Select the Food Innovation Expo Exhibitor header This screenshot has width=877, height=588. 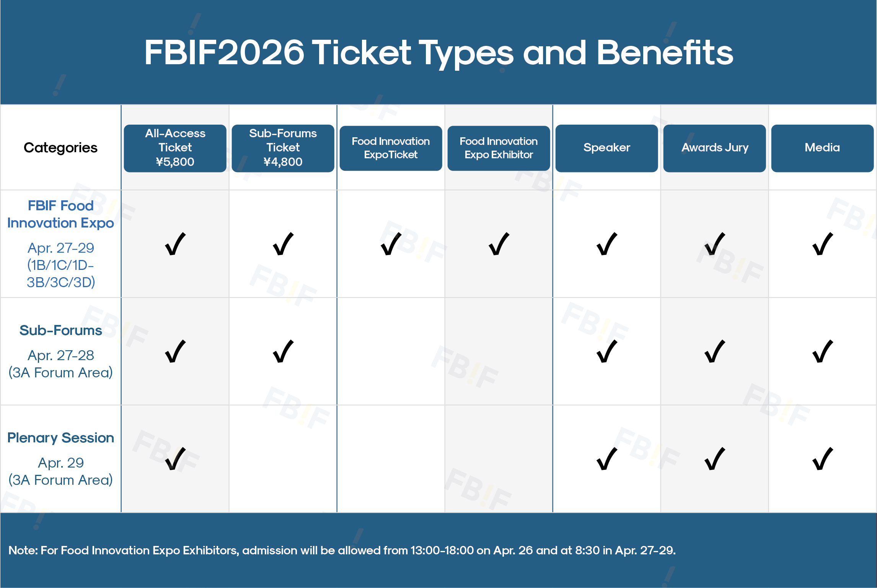point(499,148)
